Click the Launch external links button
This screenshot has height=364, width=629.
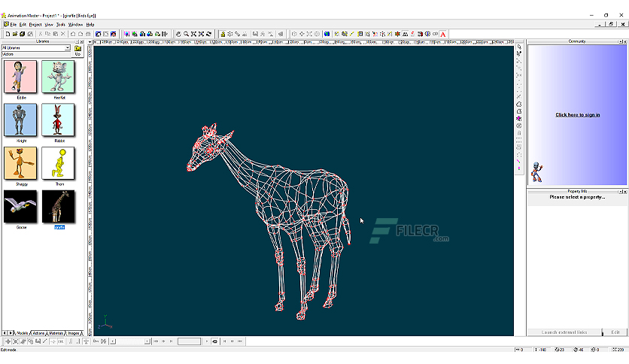coord(564,332)
